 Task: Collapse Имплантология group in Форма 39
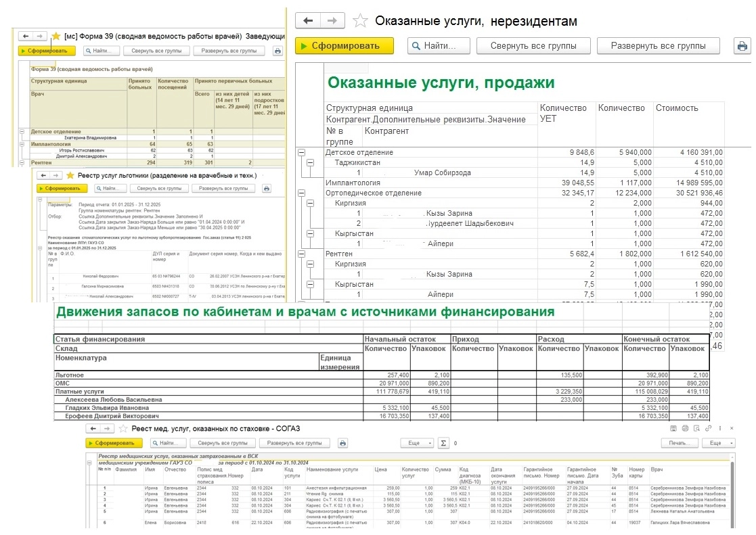(x=23, y=144)
